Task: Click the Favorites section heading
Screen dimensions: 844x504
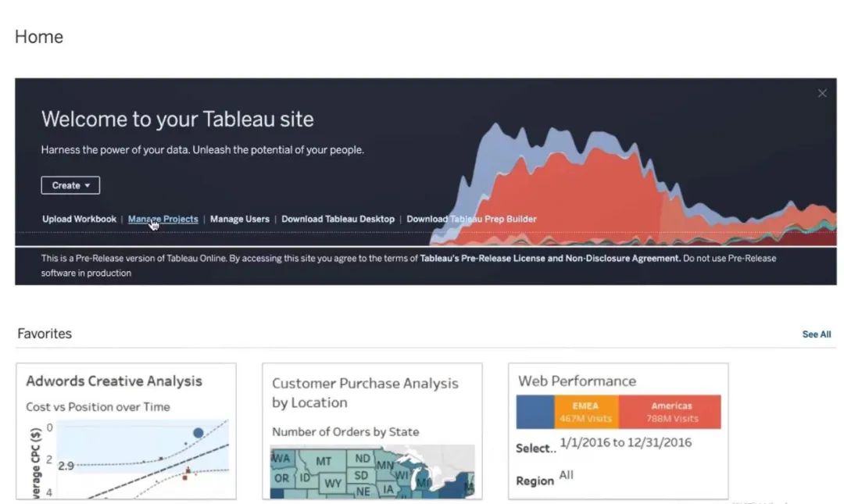Action: (45, 334)
